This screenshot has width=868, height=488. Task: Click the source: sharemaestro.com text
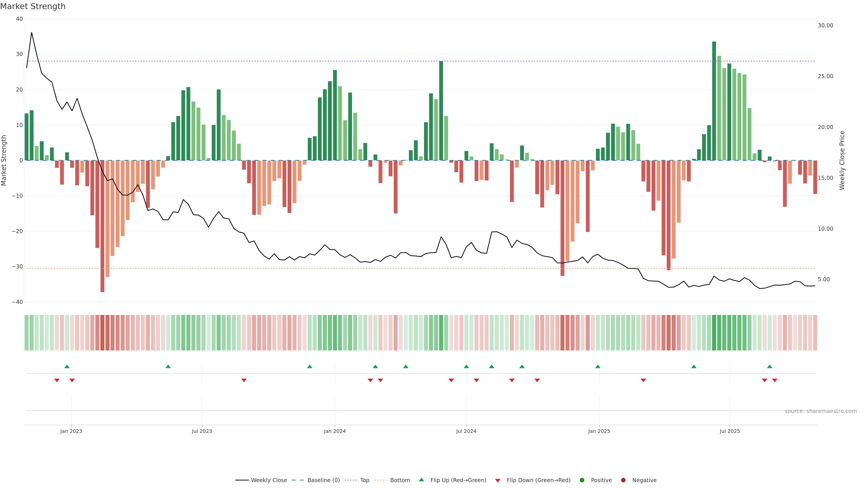821,411
